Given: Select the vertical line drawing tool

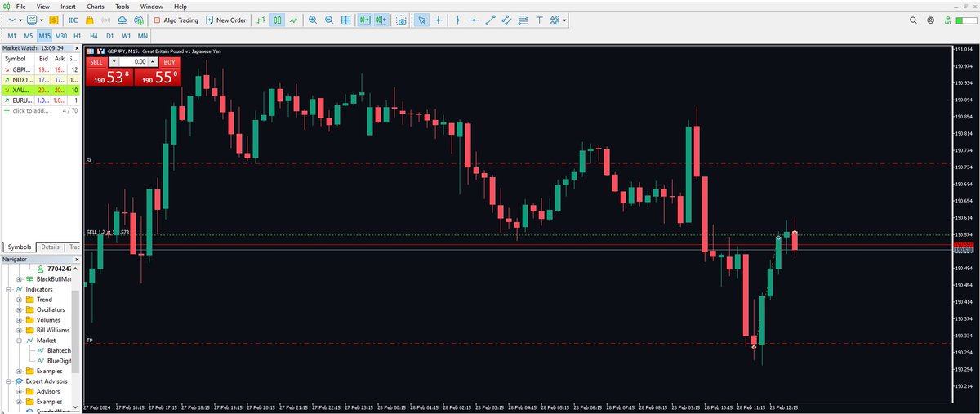Looking at the screenshot, I should tap(457, 20).
